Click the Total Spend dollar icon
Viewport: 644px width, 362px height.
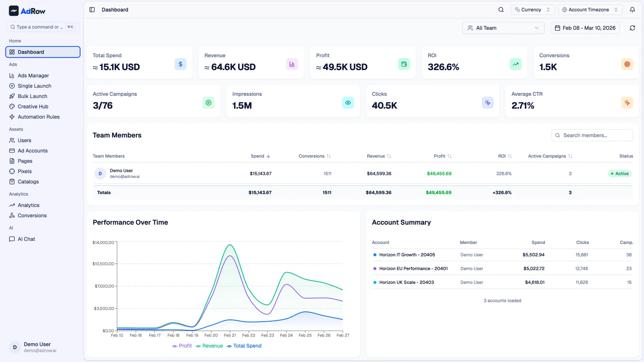tap(180, 64)
